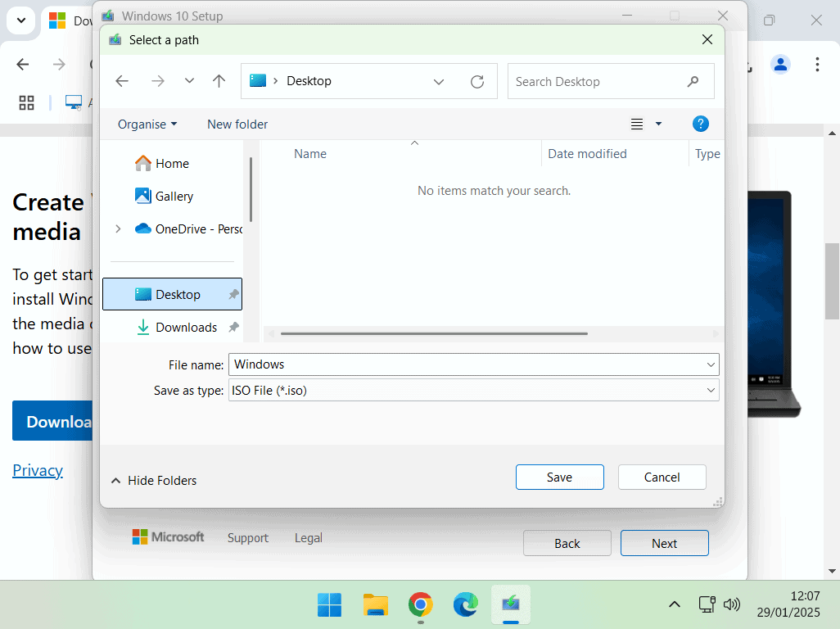This screenshot has width=840, height=629.
Task: Expand the address bar history dropdown
Action: coord(439,81)
